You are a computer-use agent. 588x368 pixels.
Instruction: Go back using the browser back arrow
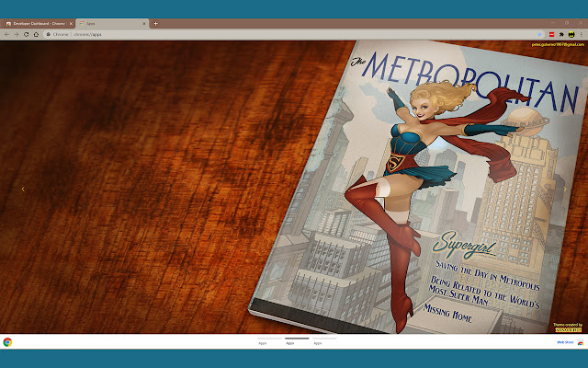[6, 34]
